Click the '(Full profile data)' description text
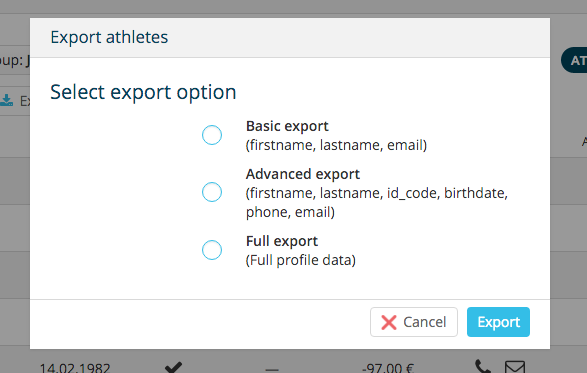This screenshot has height=373, width=587. 301,260
